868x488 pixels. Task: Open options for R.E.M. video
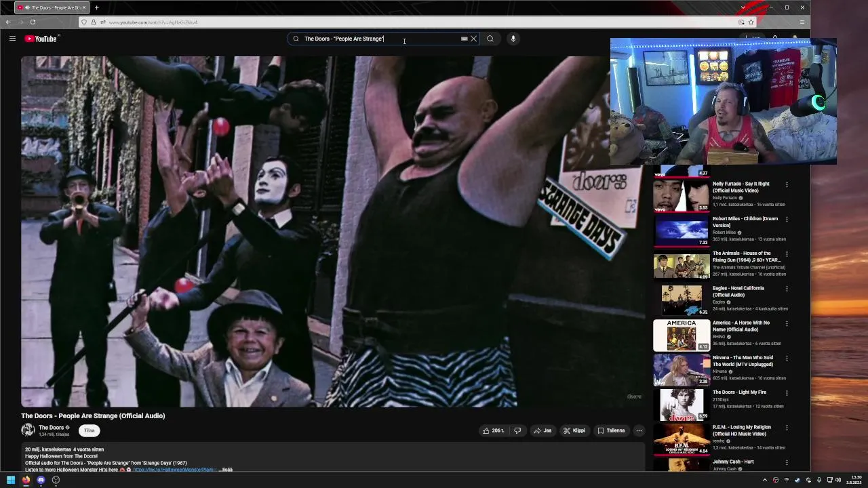click(x=787, y=428)
